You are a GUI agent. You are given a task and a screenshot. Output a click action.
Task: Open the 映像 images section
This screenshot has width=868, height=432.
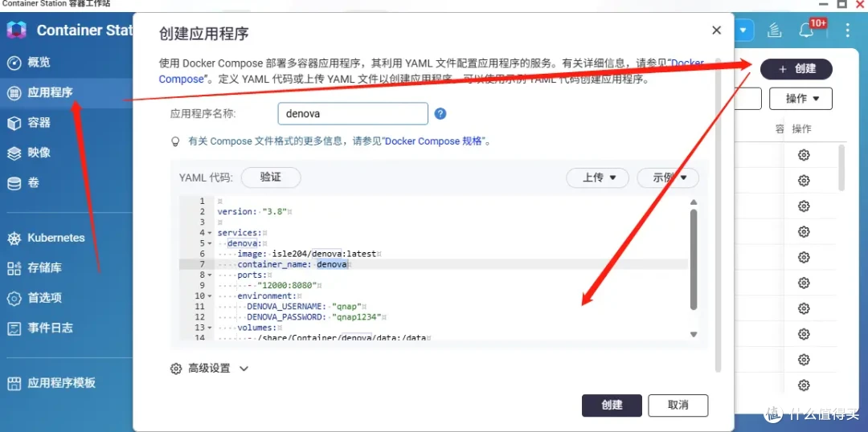[x=39, y=153]
